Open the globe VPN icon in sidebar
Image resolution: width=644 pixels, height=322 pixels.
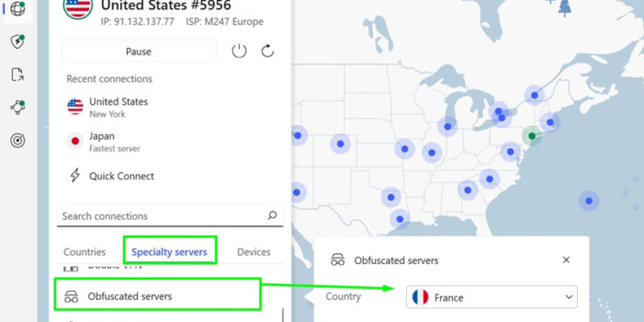click(x=18, y=9)
